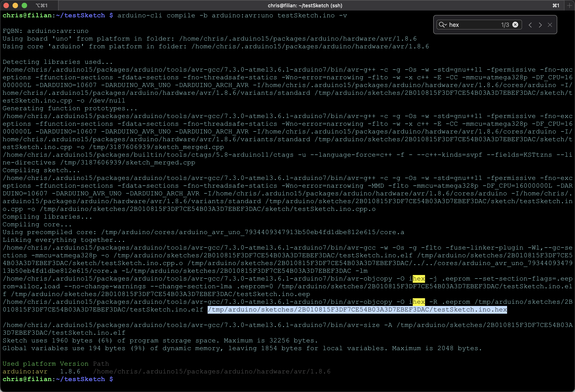Click the ⌘1 tab shortcut label
Screen dimensions: 575x392
556,5
